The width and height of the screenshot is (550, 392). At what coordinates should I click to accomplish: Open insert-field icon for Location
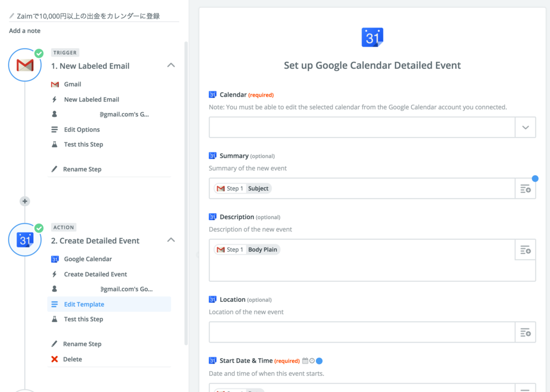click(x=525, y=332)
